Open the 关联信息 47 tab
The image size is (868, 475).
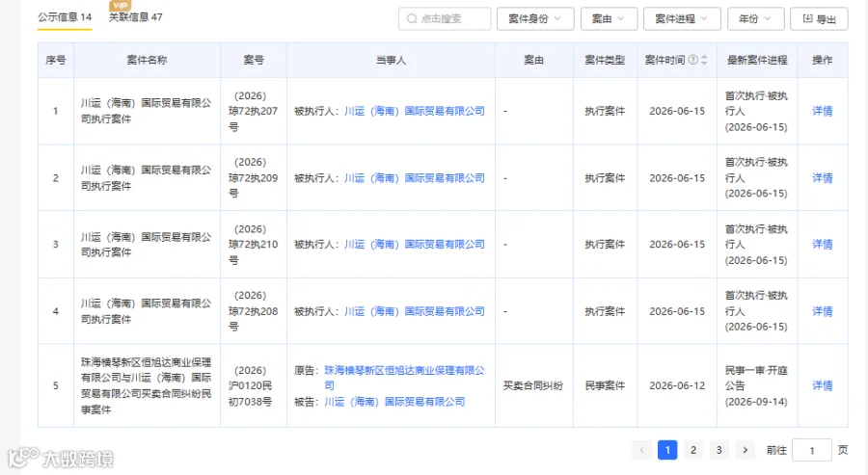(x=136, y=17)
